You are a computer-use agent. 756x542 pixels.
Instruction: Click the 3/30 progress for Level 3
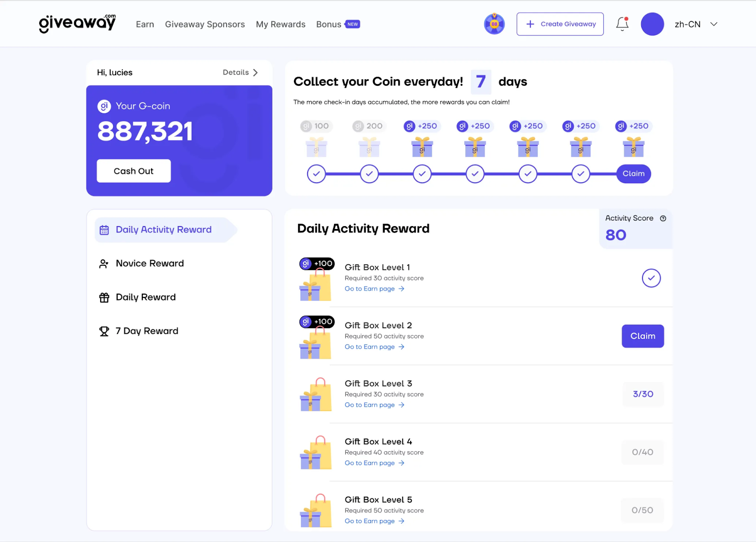tap(643, 394)
